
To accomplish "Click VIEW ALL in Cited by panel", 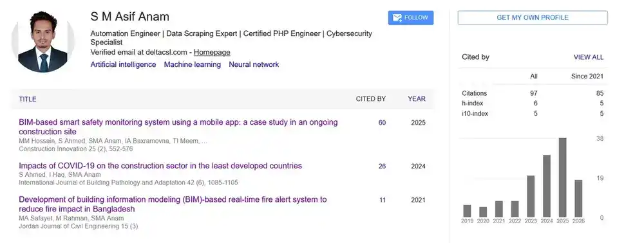I will [x=589, y=57].
